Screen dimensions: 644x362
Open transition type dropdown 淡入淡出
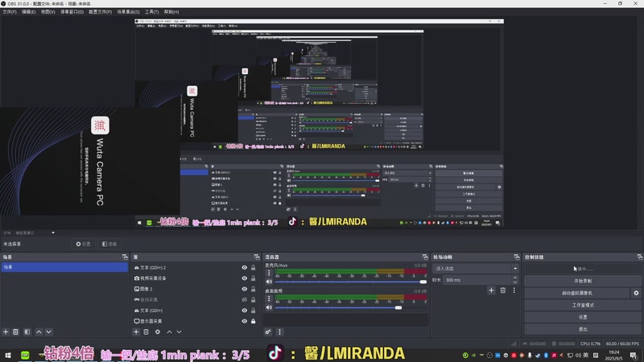pyautogui.click(x=476, y=269)
